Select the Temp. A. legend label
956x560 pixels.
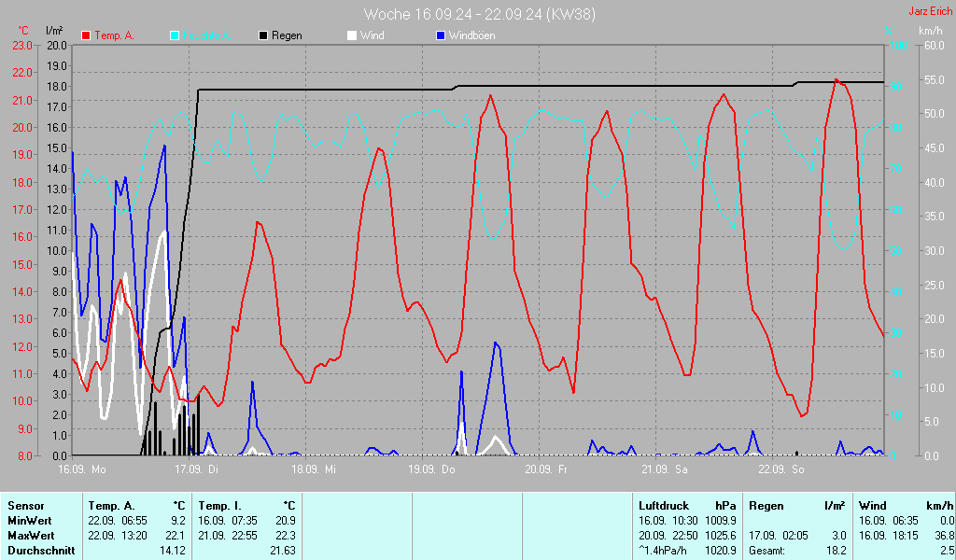[x=114, y=35]
